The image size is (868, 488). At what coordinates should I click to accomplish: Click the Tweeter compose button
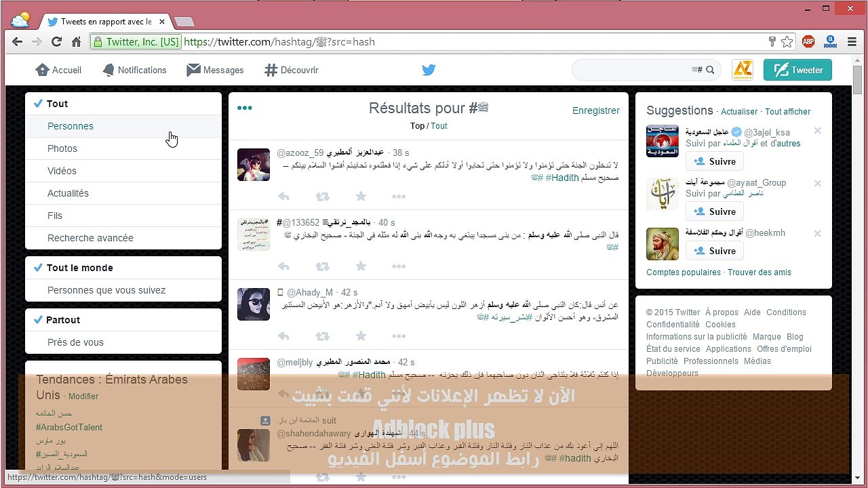click(x=797, y=70)
